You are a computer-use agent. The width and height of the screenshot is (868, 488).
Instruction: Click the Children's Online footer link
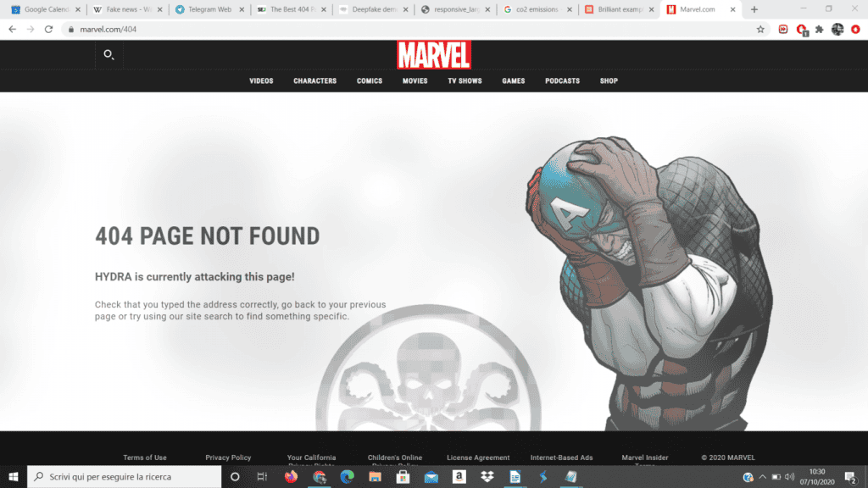[395, 458]
